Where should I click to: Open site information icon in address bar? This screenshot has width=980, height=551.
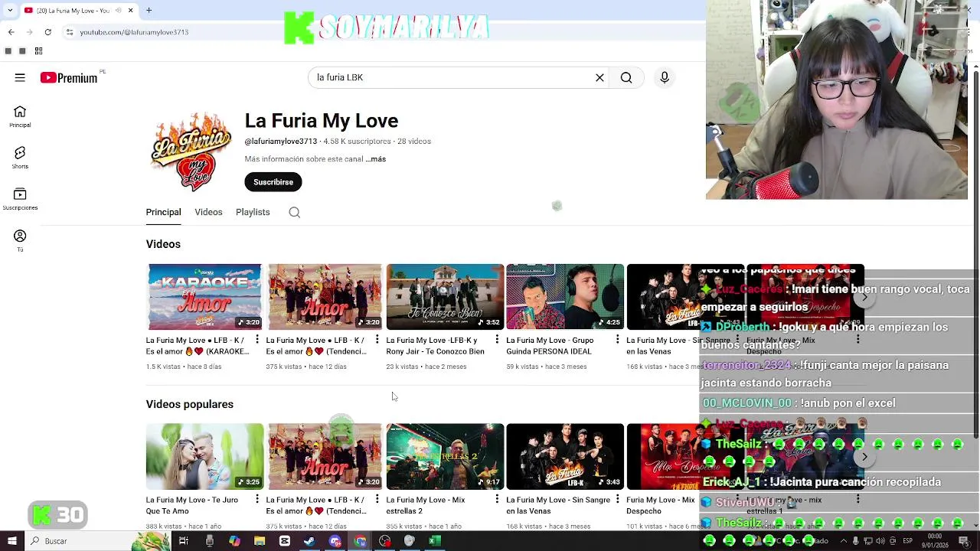pos(70,32)
